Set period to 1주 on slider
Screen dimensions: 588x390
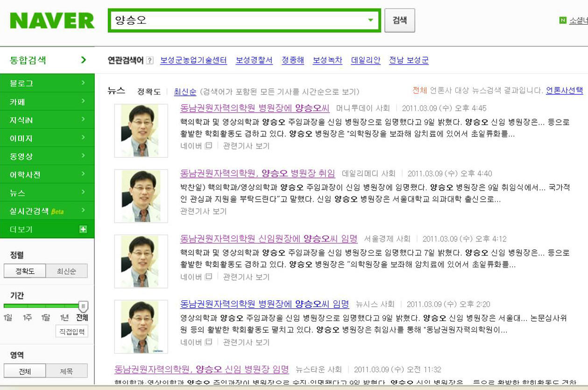coord(28,318)
